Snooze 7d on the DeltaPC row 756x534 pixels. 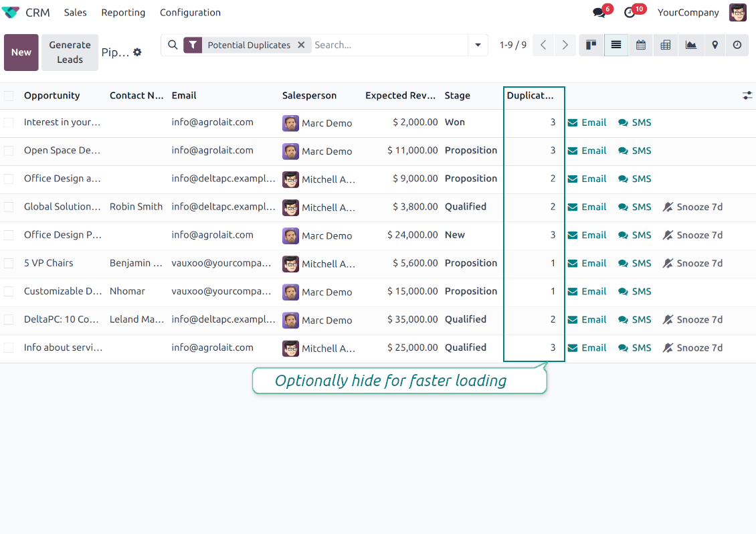pyautogui.click(x=692, y=320)
